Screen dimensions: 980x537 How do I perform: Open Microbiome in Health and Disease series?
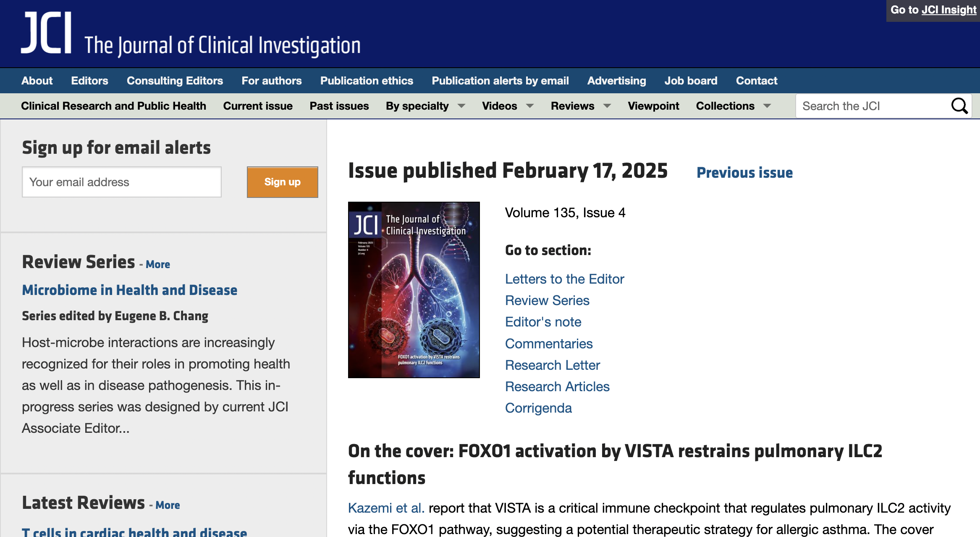tap(129, 290)
